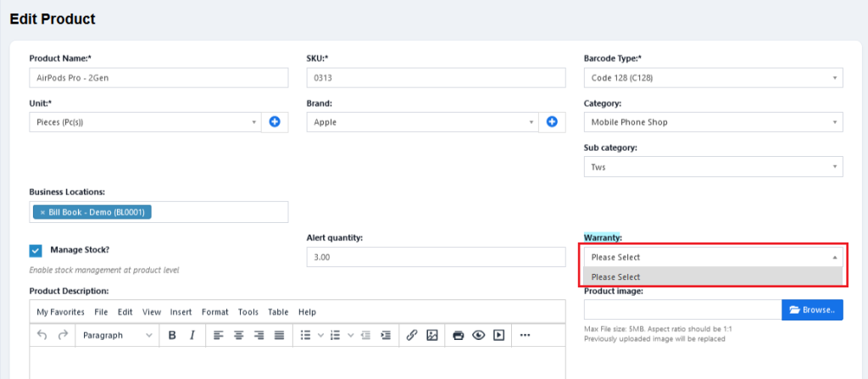Click the Alert quantity input field

[437, 257]
